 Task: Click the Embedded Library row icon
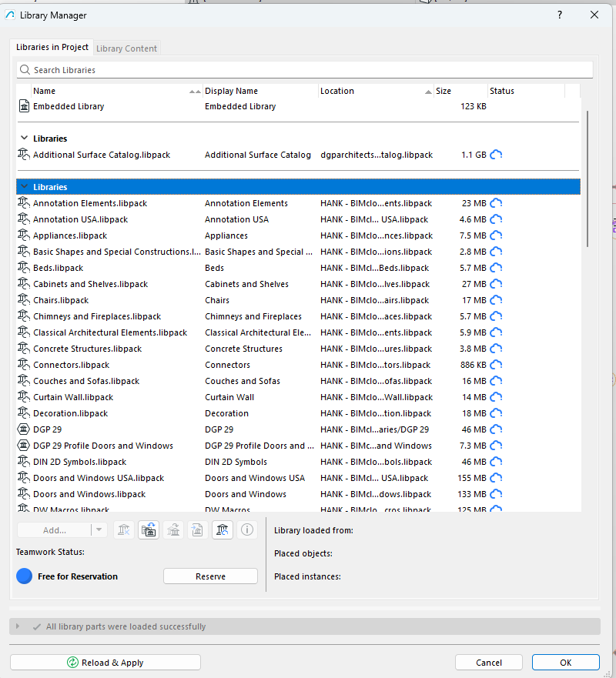(x=24, y=106)
